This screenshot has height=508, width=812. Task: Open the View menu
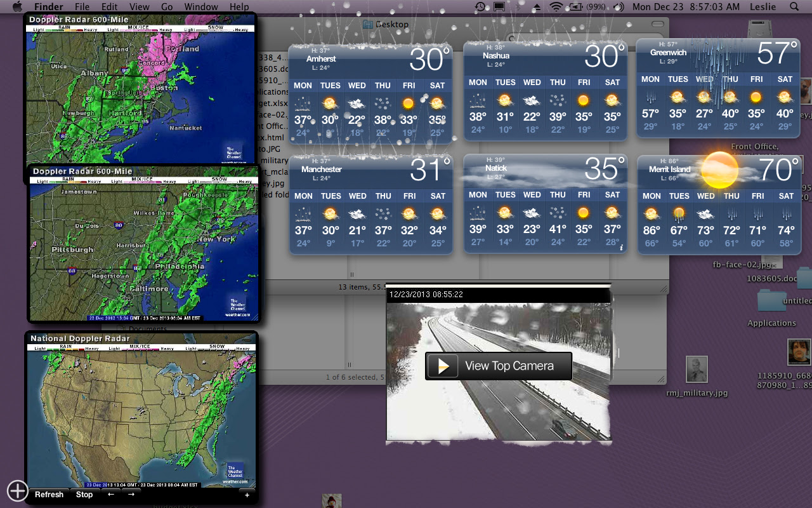(x=140, y=7)
